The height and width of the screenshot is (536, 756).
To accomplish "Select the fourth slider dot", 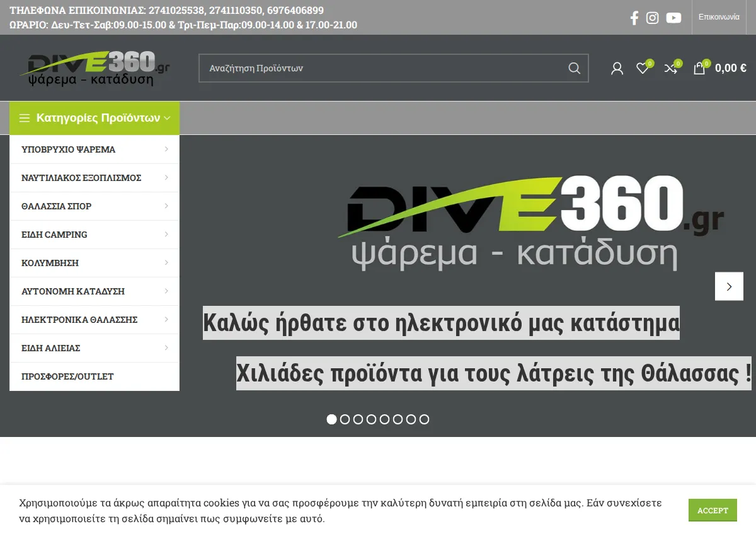I will pyautogui.click(x=371, y=419).
